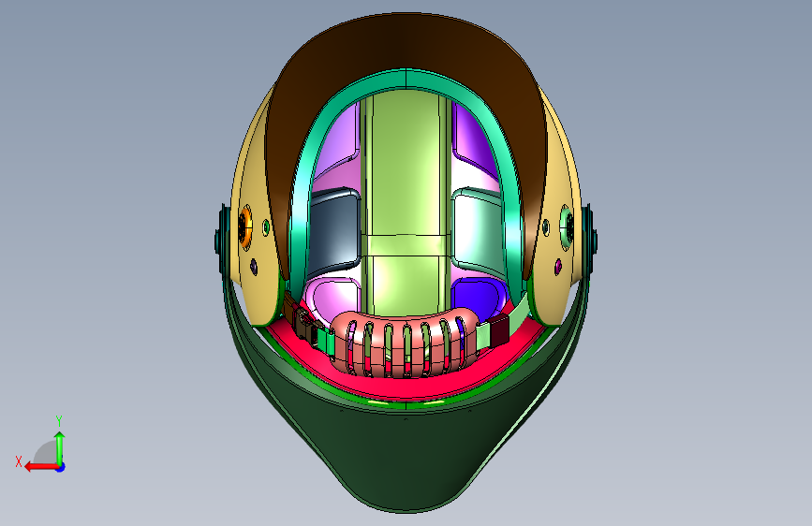
Task: Select the mint green right cheek pad
Action: pos(478,230)
